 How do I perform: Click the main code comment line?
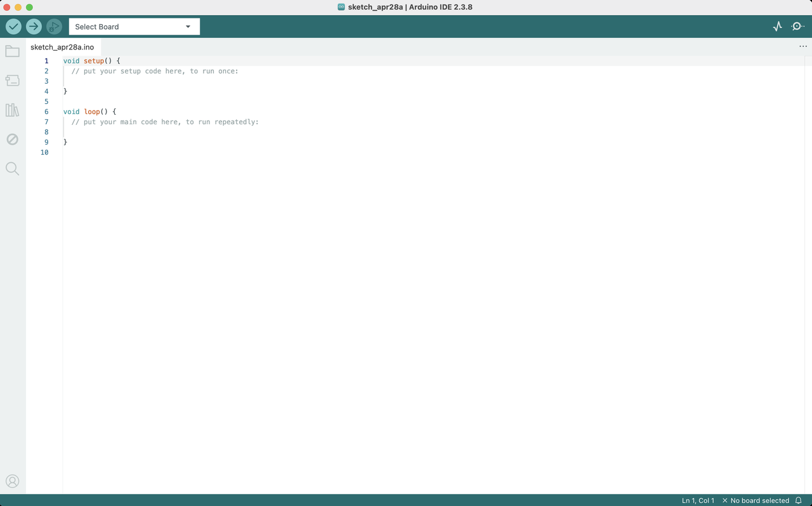point(165,122)
